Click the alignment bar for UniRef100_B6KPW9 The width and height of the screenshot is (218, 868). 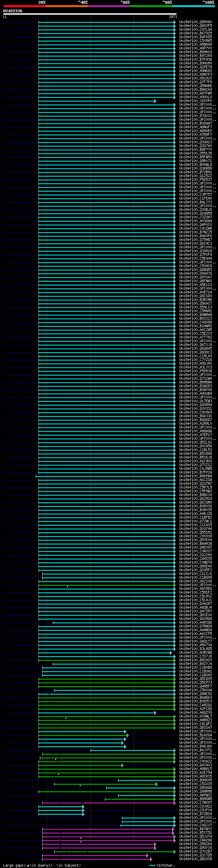click(106, 476)
